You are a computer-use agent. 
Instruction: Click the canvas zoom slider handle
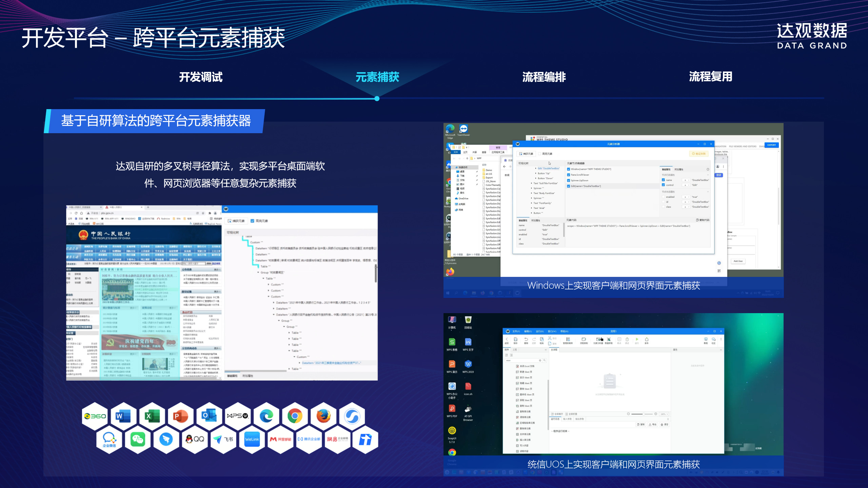click(644, 414)
